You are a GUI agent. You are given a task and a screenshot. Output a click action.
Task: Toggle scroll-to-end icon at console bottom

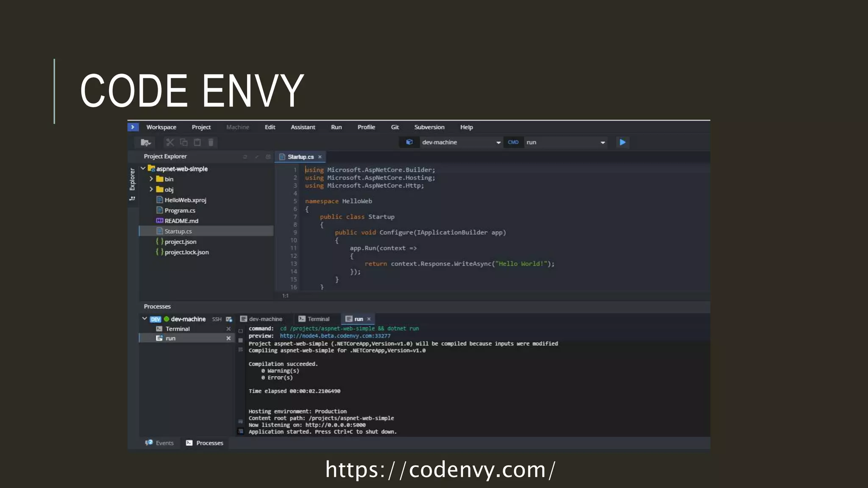point(241,431)
